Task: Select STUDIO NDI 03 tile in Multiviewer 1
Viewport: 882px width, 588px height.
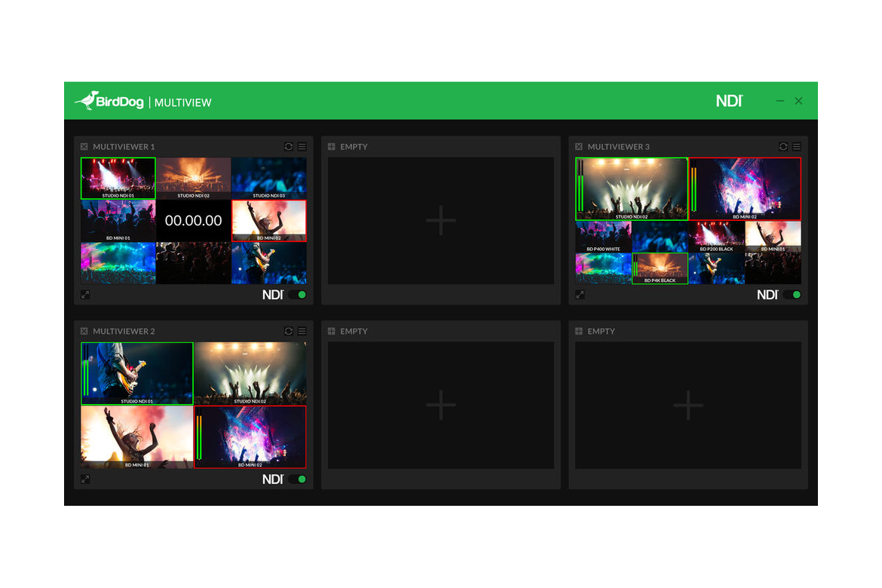Action: click(269, 178)
